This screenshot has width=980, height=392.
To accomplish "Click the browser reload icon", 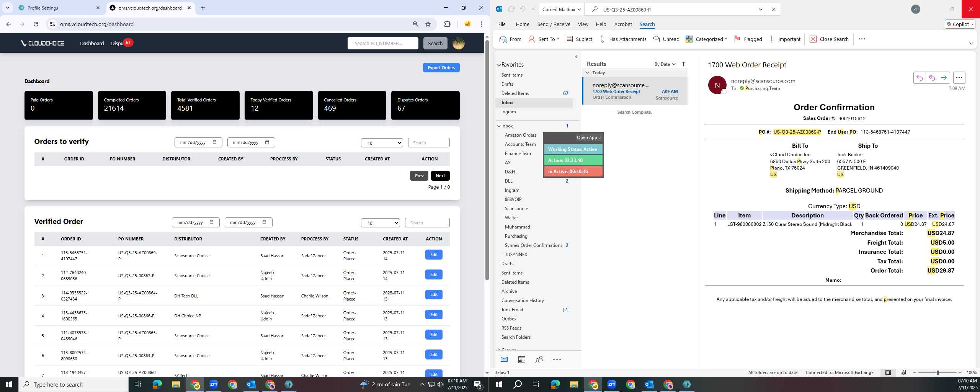I will [36, 24].
